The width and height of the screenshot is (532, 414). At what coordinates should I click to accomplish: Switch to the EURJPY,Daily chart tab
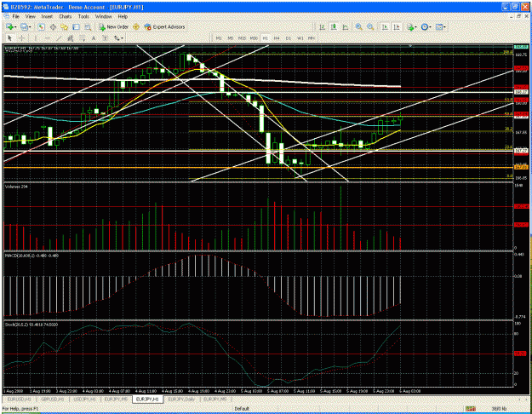click(x=181, y=399)
